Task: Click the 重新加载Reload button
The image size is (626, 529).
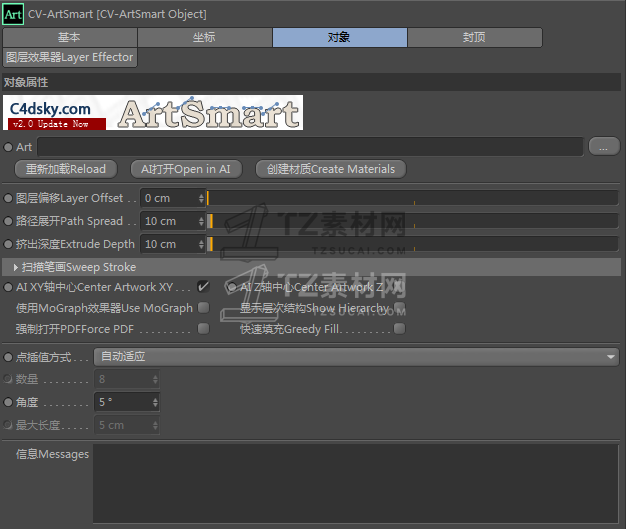Action: 66,169
